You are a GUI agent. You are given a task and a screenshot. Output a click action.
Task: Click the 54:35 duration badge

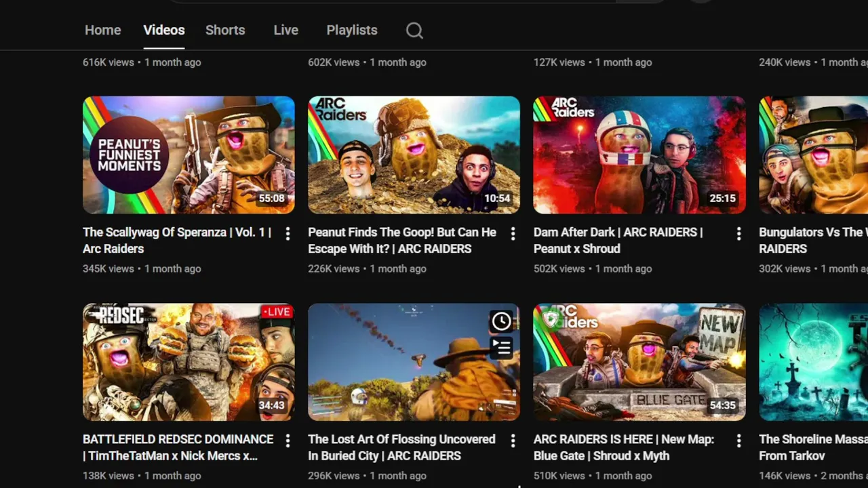click(722, 405)
